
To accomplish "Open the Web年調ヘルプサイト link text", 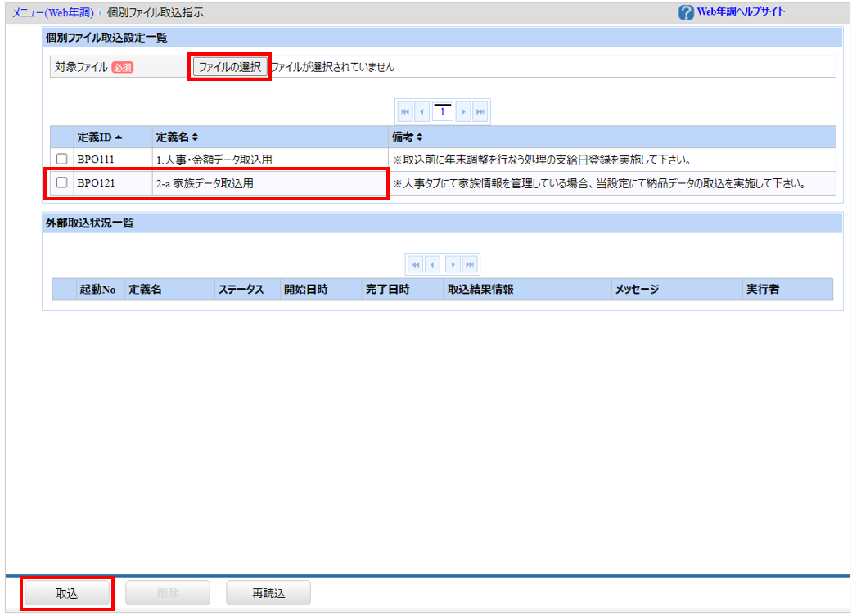I will point(742,11).
